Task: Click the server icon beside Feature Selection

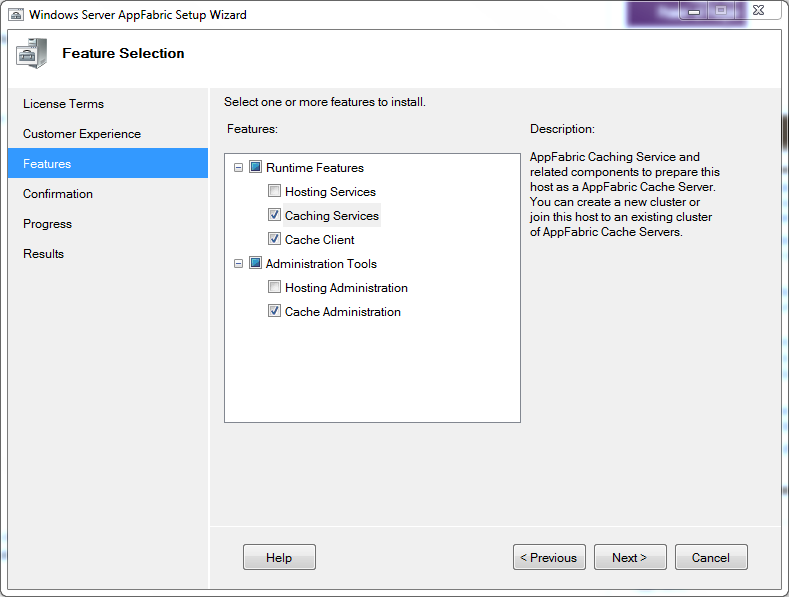Action: [31, 53]
